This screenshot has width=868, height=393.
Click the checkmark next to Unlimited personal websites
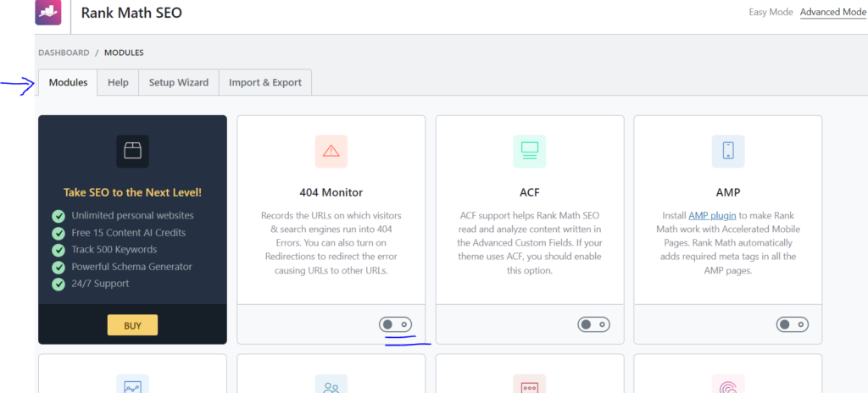click(58, 216)
